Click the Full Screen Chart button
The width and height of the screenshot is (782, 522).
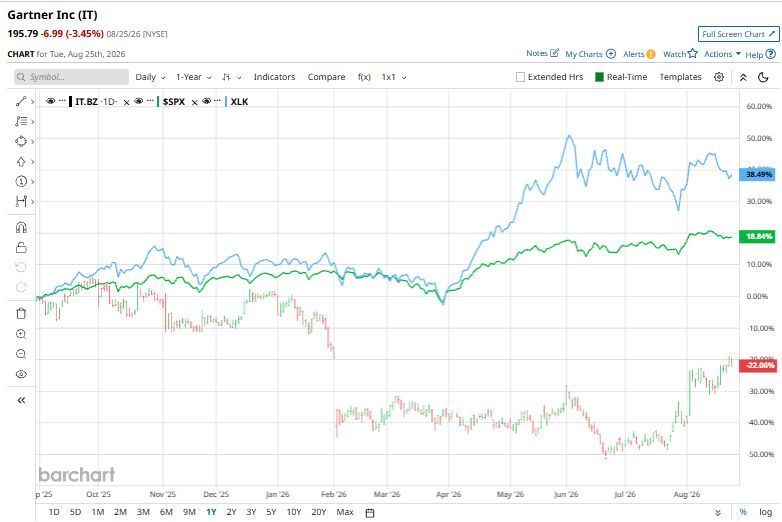pos(739,34)
